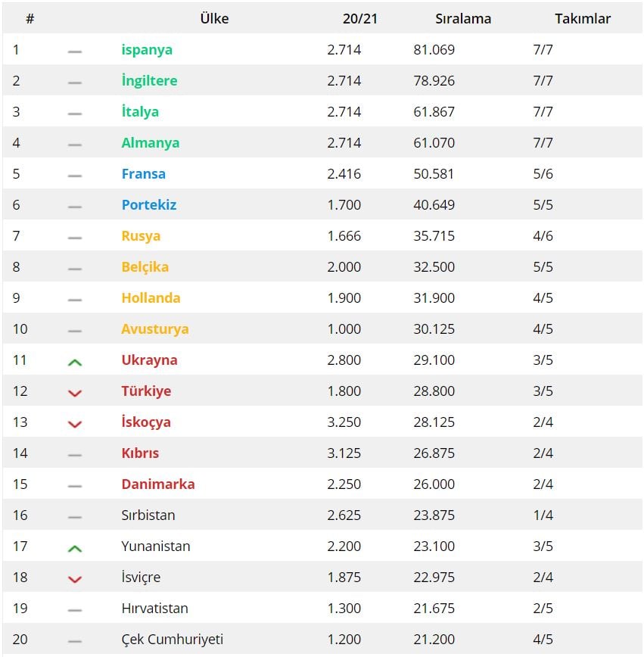Sort by the Ülke column header
Image resolution: width=644 pixels, height=657 pixels.
coord(214,18)
